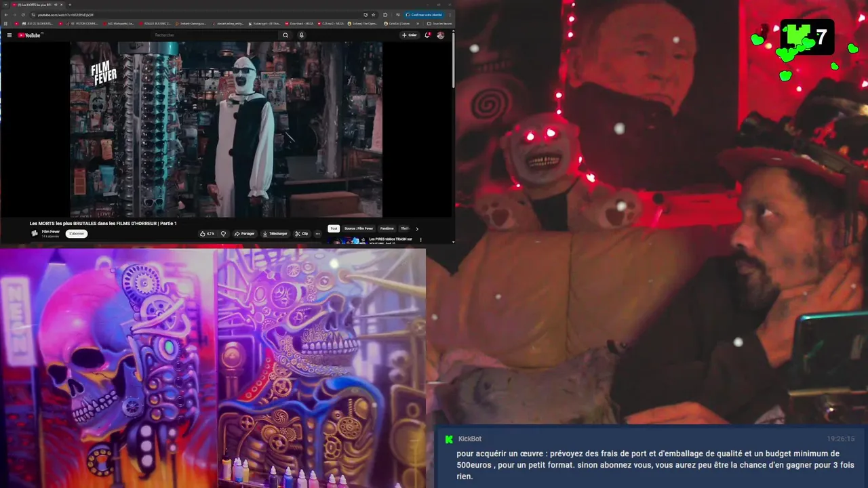Click the Télécharger download button
Viewport: 868px width, 488px height.
tap(275, 234)
